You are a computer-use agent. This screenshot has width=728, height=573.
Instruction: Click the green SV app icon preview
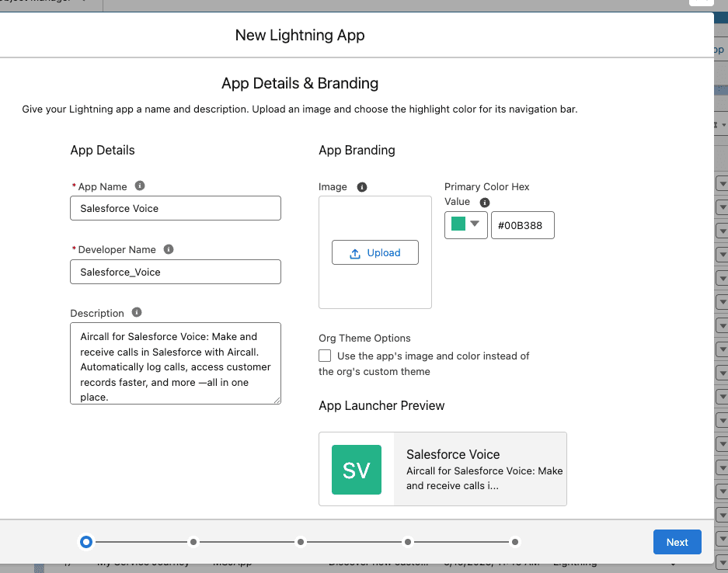point(357,470)
